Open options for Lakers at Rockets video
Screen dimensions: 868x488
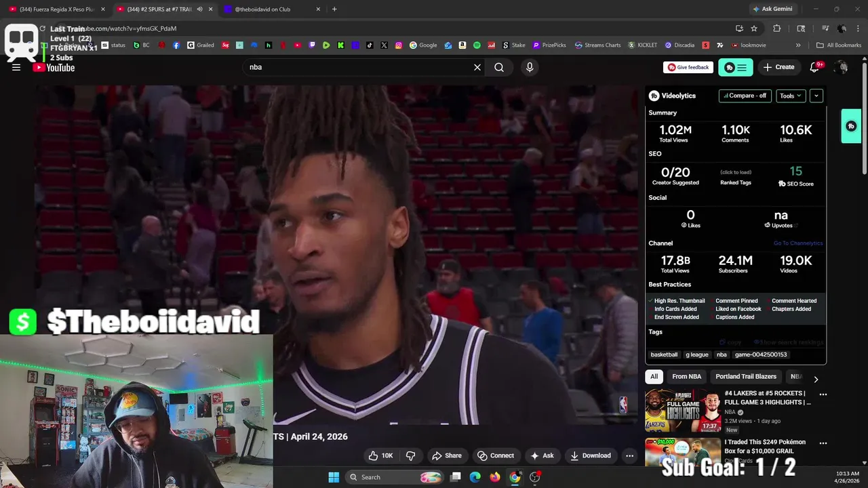coord(823,394)
